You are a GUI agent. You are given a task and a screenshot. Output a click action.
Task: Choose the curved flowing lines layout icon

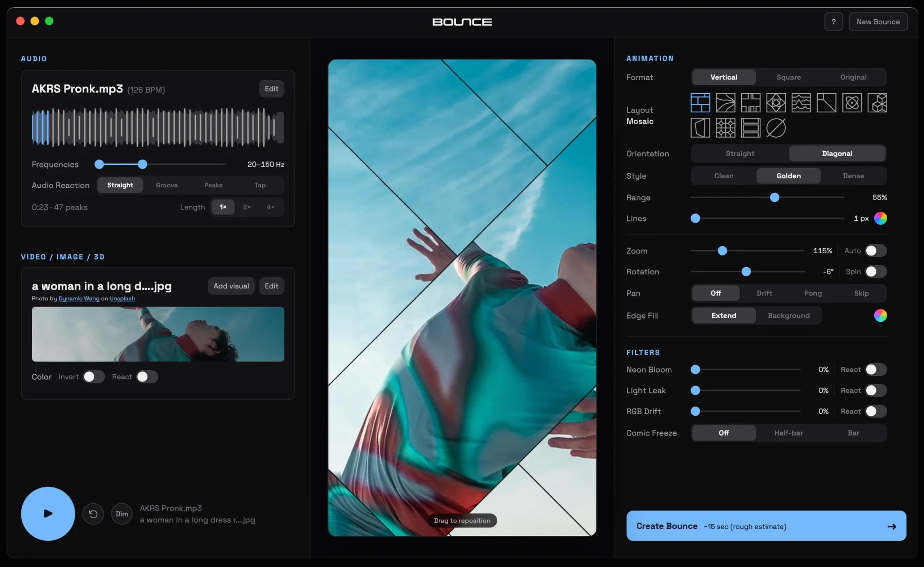725,103
